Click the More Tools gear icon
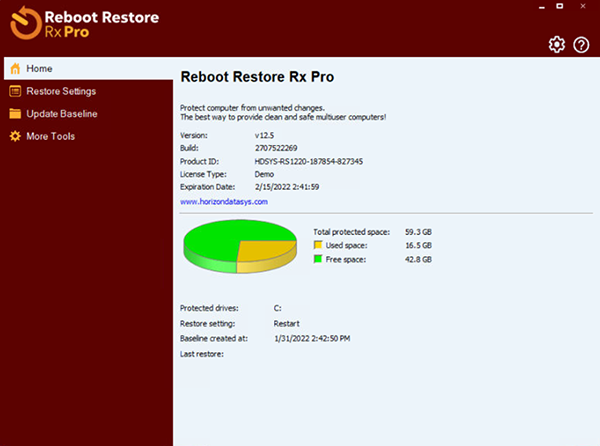The height and width of the screenshot is (446, 600). (x=15, y=136)
